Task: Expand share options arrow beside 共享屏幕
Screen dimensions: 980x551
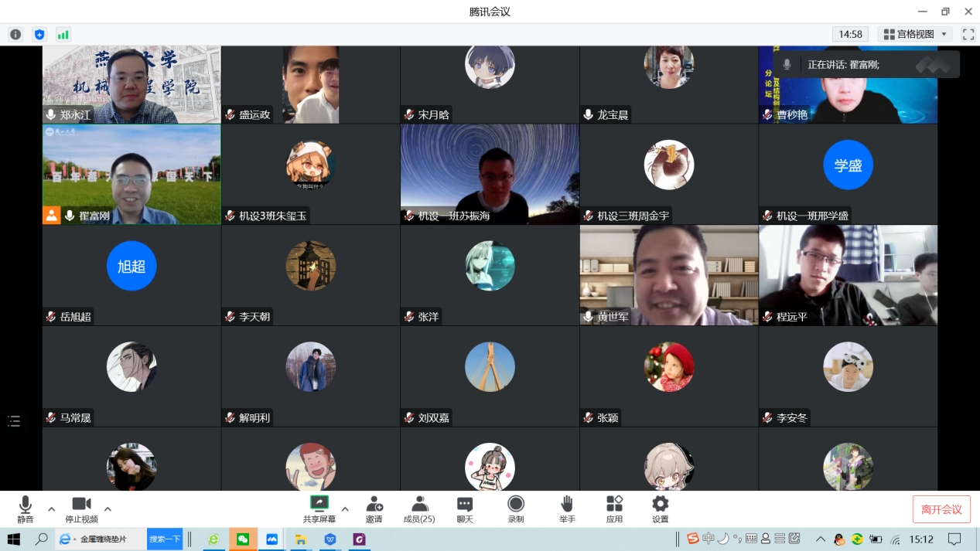Action: click(x=345, y=509)
